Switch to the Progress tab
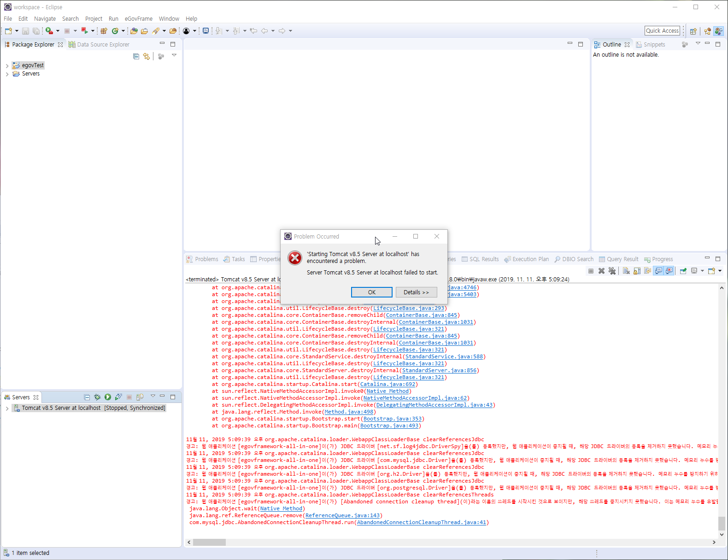The width and height of the screenshot is (728, 560). [658, 259]
